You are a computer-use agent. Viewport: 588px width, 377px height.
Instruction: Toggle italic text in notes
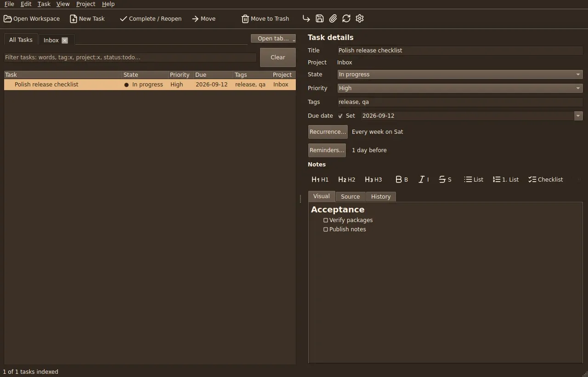(x=424, y=180)
